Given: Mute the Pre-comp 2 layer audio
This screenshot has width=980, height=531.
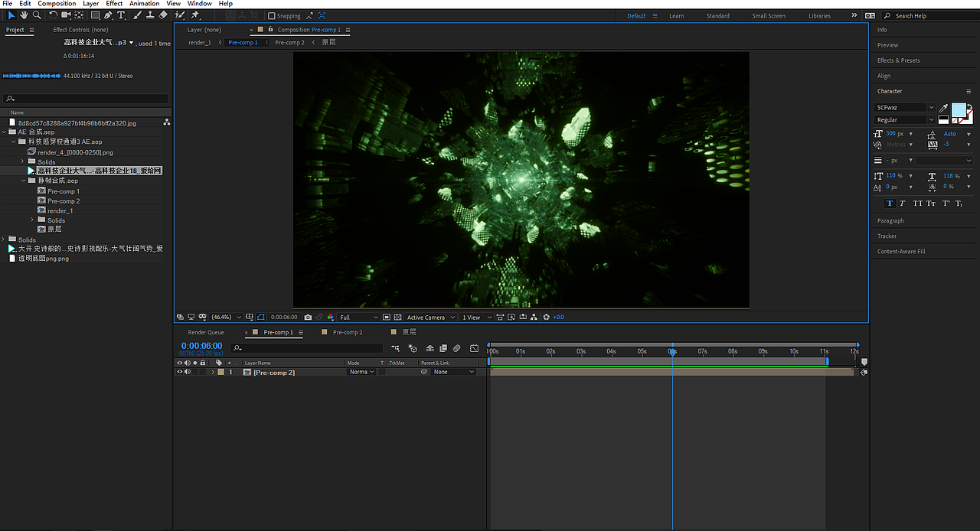Looking at the screenshot, I should tap(188, 372).
